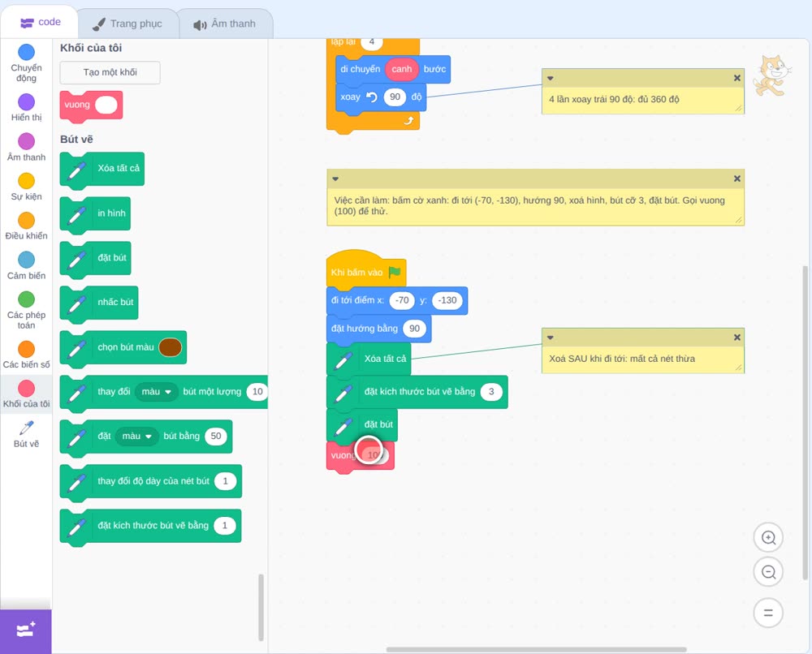The width and height of the screenshot is (812, 654).
Task: Open the màu dropdown in 'đặt ... bút bằng' block
Action: (136, 437)
